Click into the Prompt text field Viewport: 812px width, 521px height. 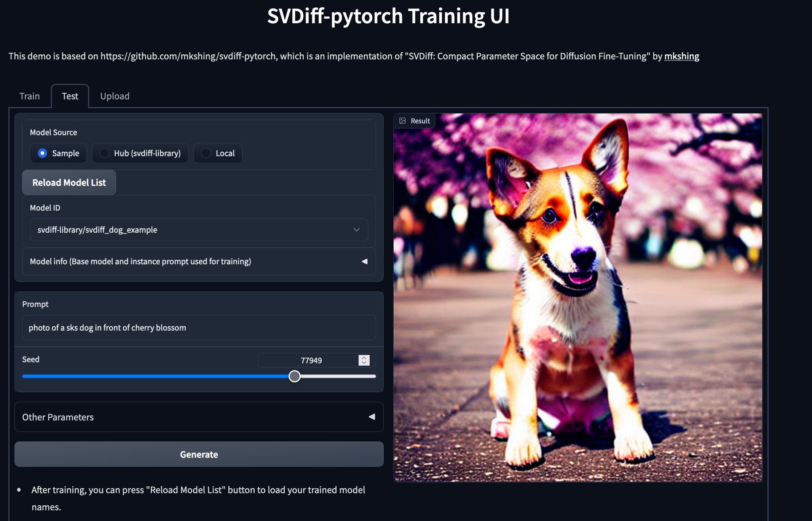pos(199,328)
